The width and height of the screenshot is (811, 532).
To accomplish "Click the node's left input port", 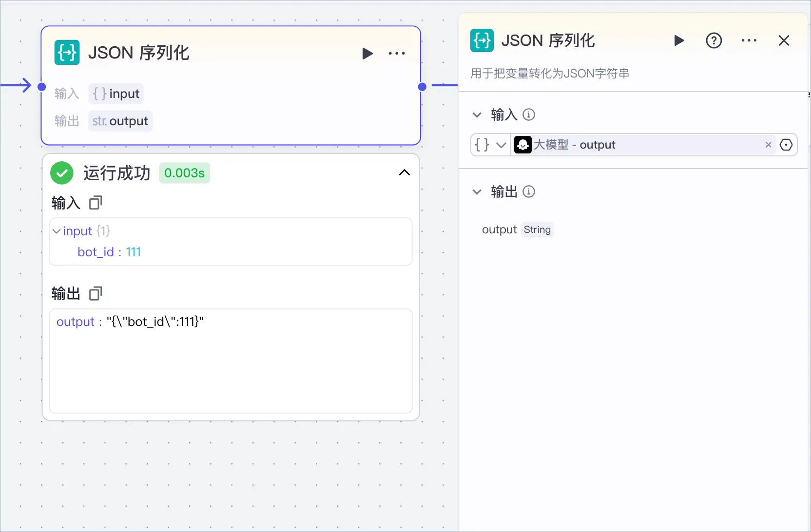I will 42,87.
